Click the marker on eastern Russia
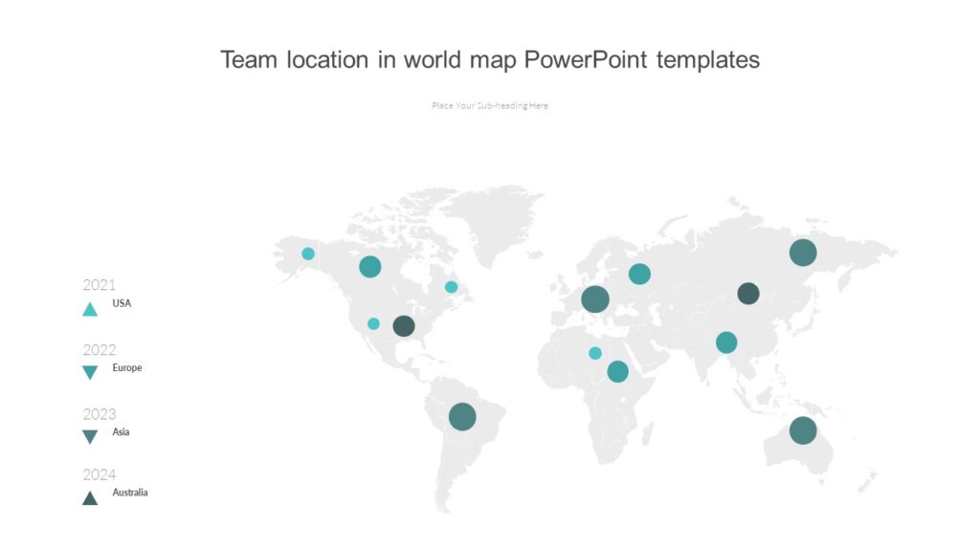The height and width of the screenshot is (551, 980). pyautogui.click(x=803, y=253)
